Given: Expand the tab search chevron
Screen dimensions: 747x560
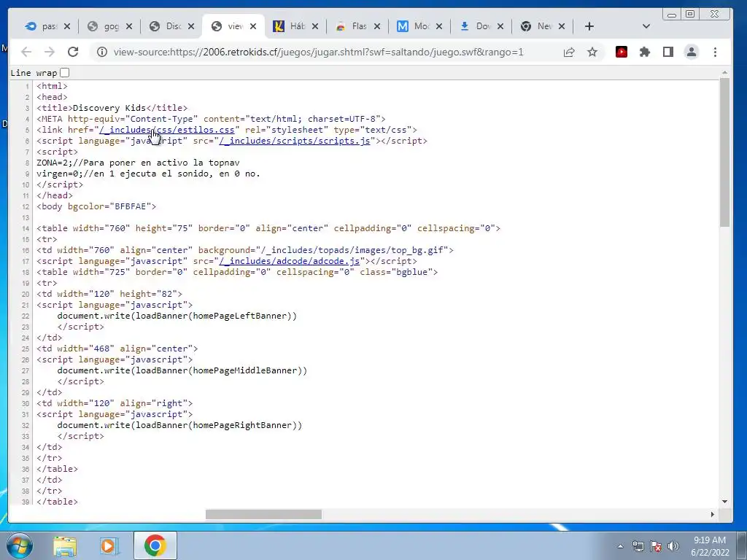Looking at the screenshot, I should [646, 26].
